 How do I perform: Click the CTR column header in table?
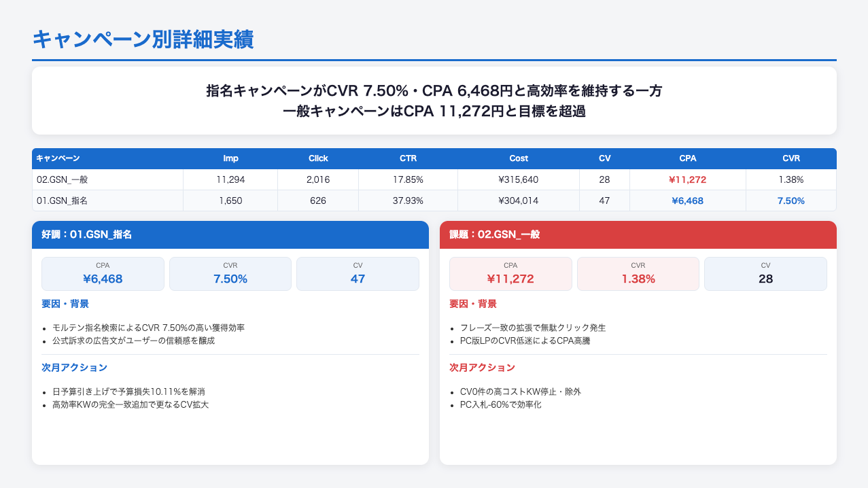coord(408,158)
